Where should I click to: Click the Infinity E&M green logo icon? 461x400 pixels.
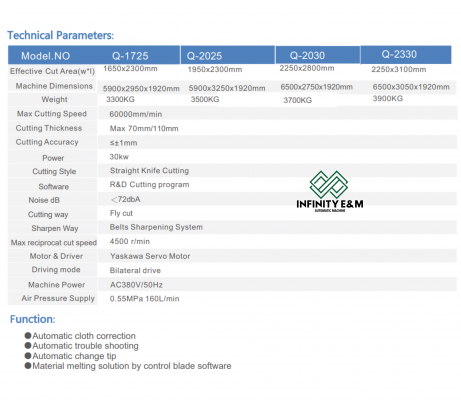(x=329, y=185)
